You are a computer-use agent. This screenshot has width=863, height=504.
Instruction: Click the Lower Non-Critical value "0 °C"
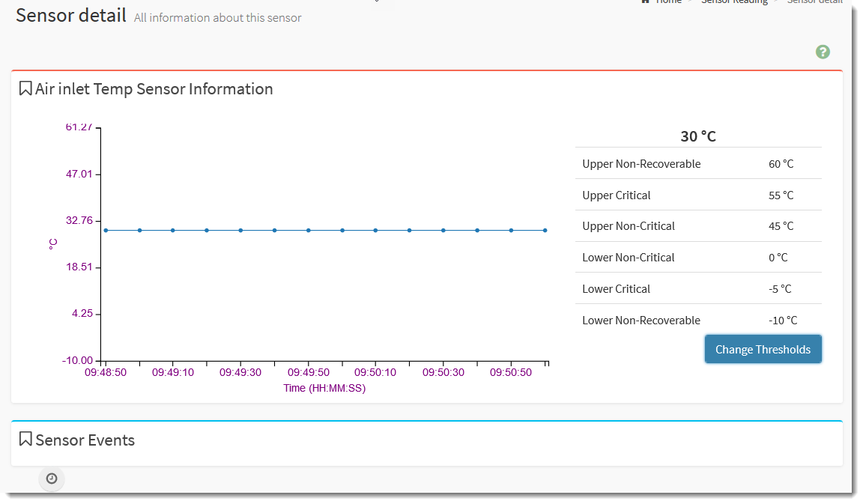778,258
